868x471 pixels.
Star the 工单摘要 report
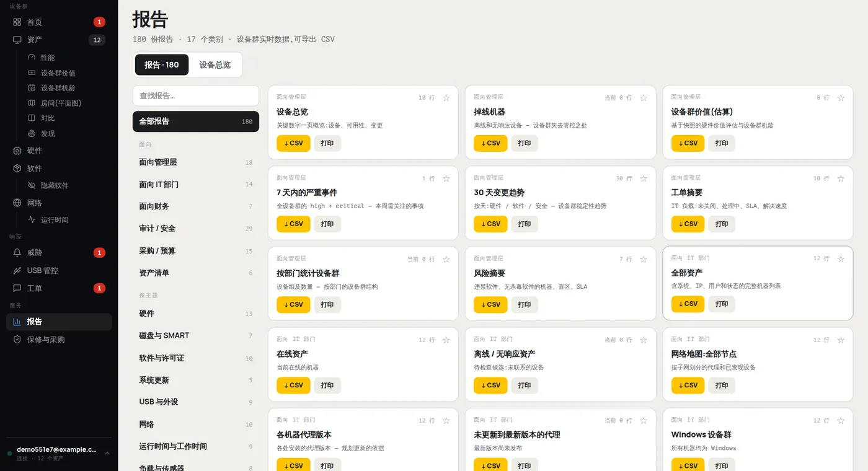(841, 178)
